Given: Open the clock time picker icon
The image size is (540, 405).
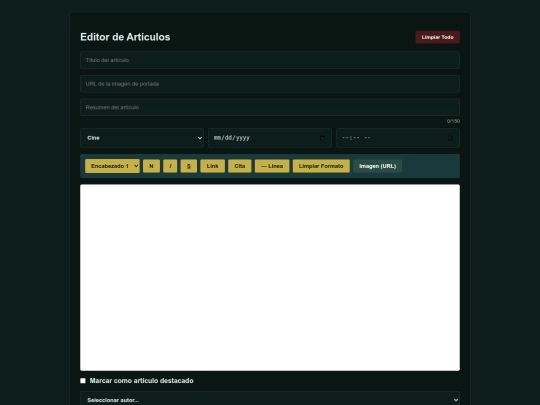Looking at the screenshot, I should pyautogui.click(x=450, y=138).
